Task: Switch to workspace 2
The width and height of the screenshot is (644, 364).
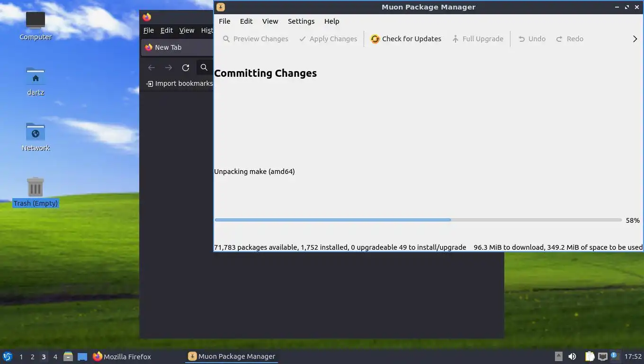Action: click(32, 357)
